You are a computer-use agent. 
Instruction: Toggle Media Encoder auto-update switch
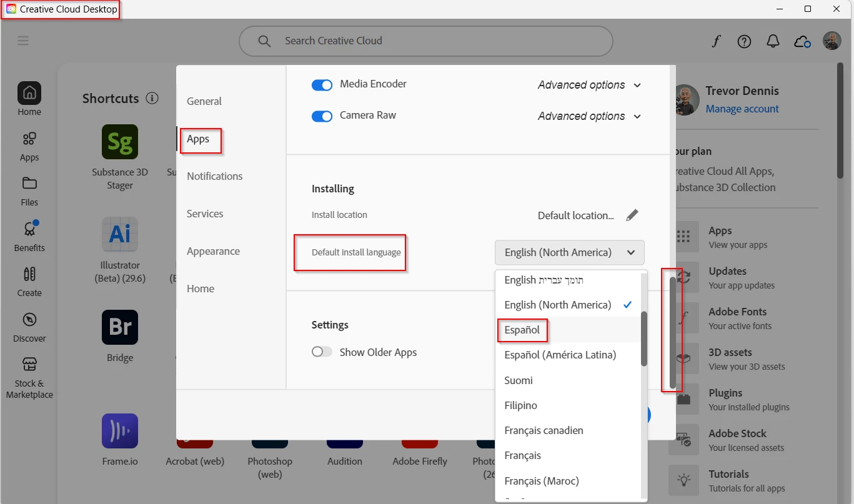(x=322, y=85)
